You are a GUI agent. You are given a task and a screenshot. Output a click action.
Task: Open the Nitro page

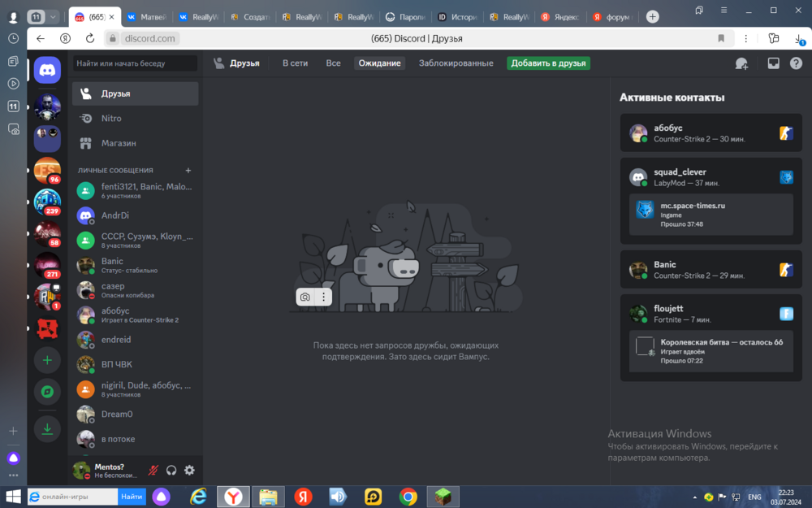tap(135, 118)
